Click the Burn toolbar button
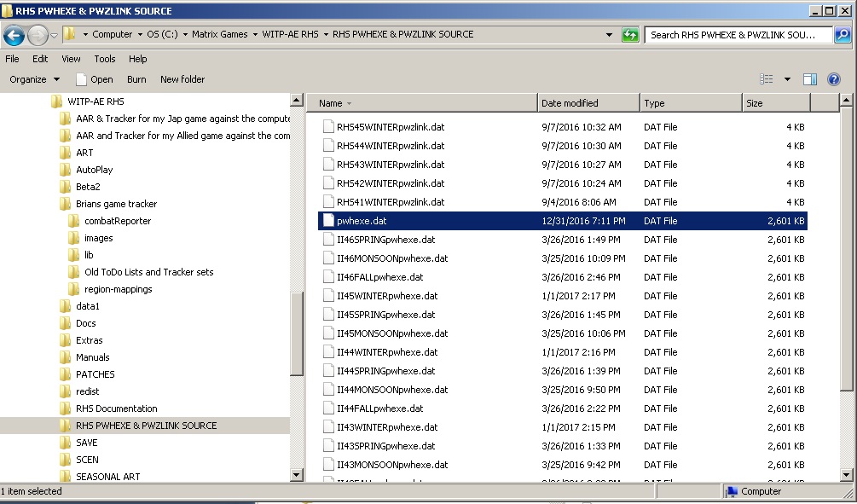The height and width of the screenshot is (504, 857). [136, 79]
